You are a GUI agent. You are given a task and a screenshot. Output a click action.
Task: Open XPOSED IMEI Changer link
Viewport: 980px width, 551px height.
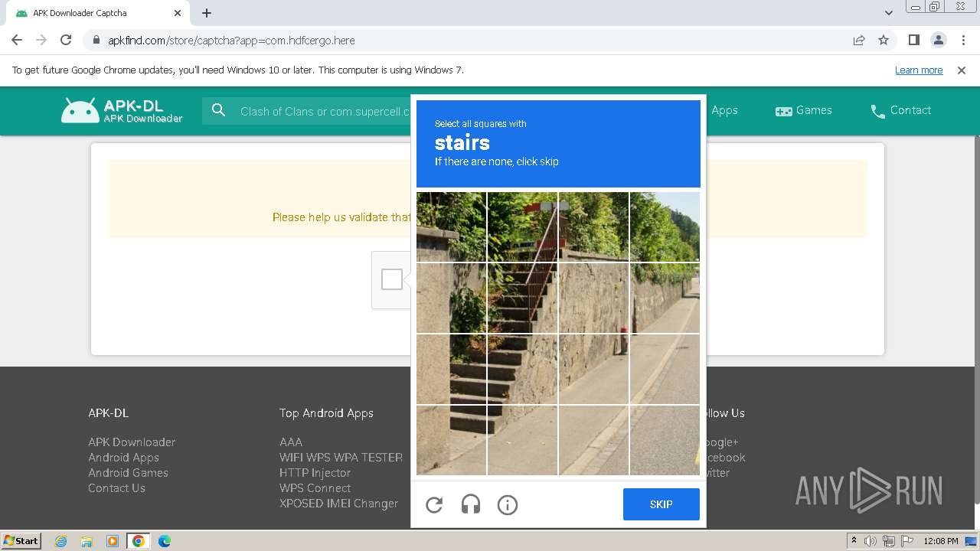pyautogui.click(x=338, y=504)
